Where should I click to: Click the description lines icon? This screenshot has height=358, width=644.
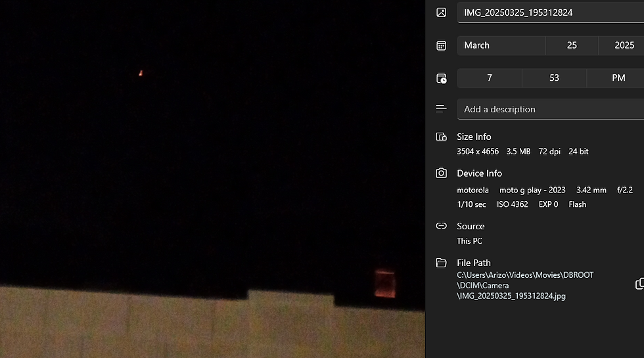click(441, 109)
